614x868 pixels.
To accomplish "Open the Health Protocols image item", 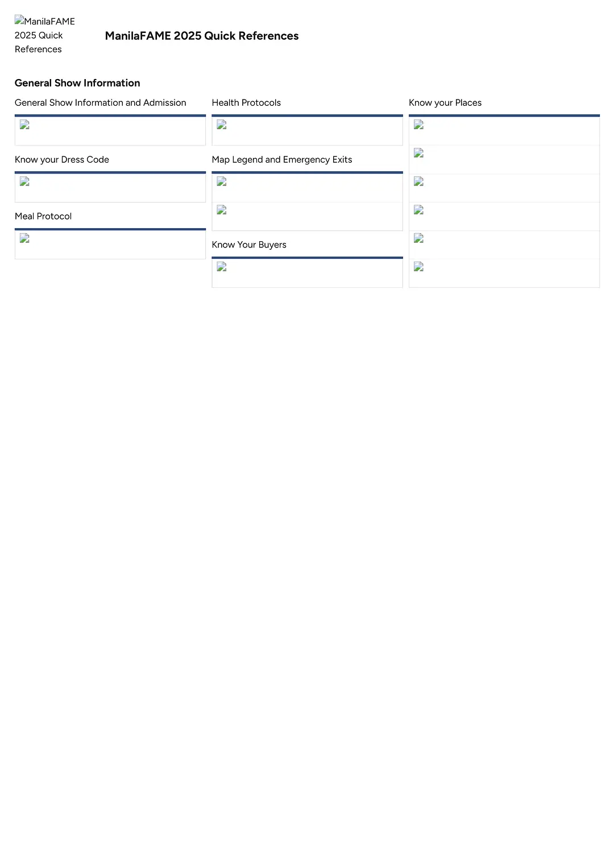I will [x=222, y=125].
